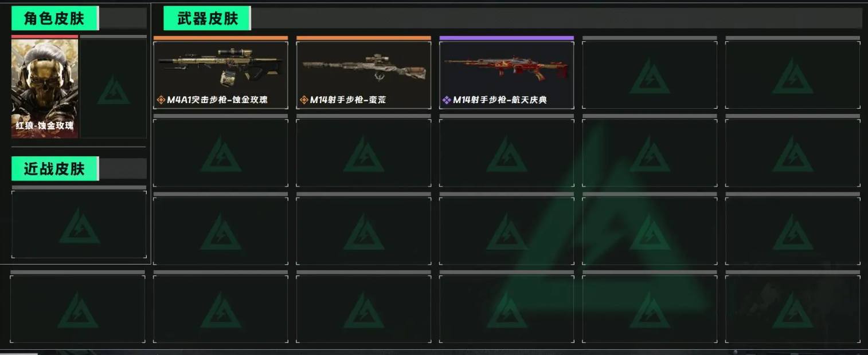Click the M4A1突击步枪-蚀金玫瑰 name label

[x=217, y=100]
